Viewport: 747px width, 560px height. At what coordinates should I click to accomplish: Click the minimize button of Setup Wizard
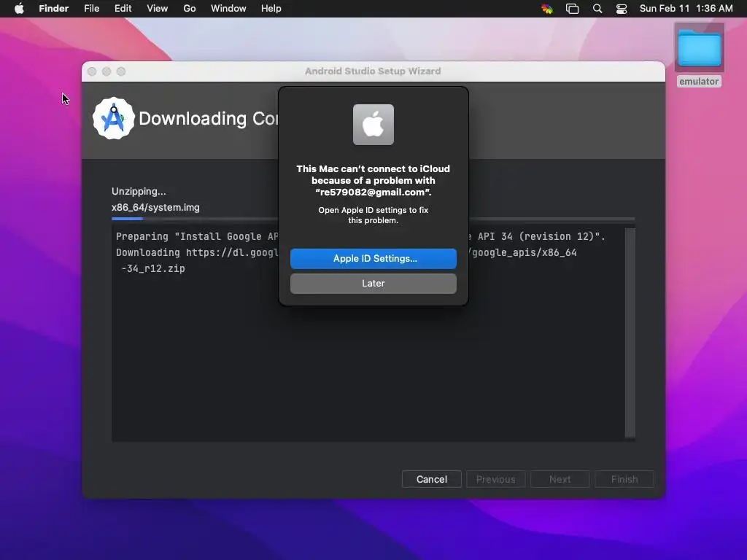[x=107, y=71]
